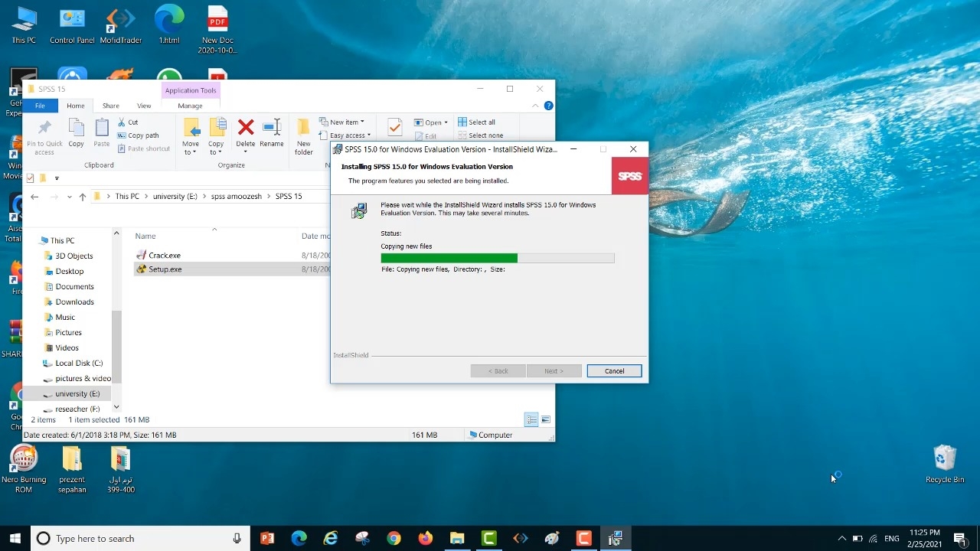980x551 pixels.
Task: Click the Help question mark icon
Action: (x=548, y=106)
